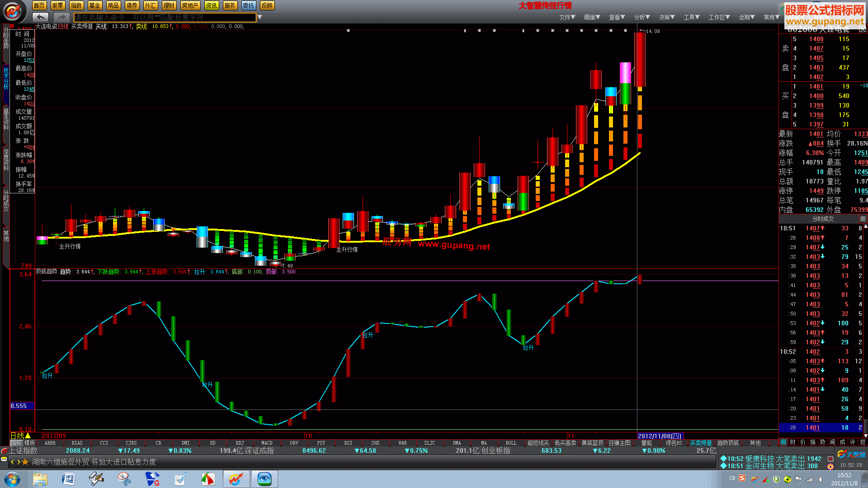Image resolution: width=868 pixels, height=488 pixels.
Task: Click the previous news arrow in ticker
Action: tap(13, 462)
